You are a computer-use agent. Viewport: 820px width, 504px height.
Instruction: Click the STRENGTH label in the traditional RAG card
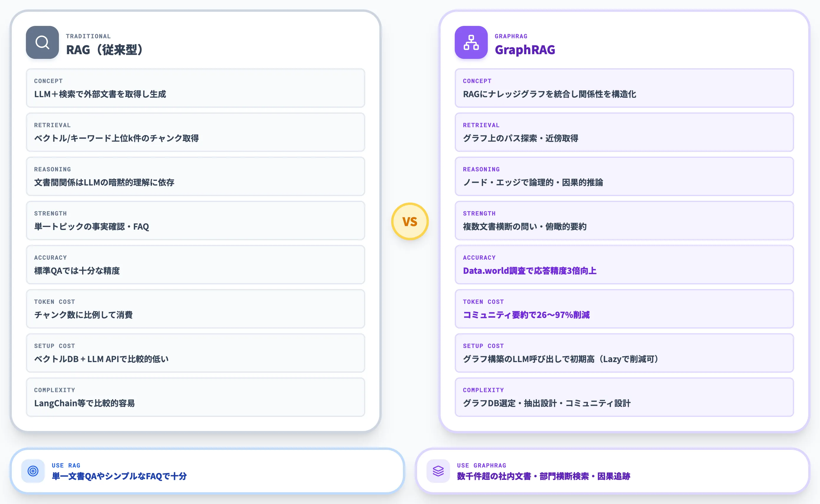click(x=50, y=213)
